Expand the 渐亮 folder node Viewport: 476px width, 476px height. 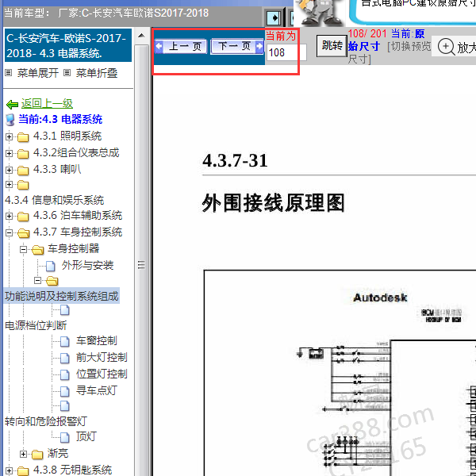[x=23, y=454]
